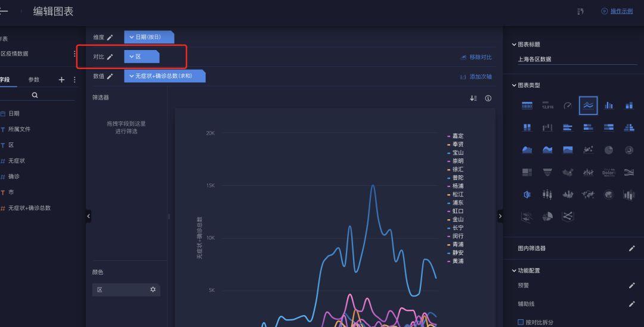Select the gauge chart type
The width and height of the screenshot is (644, 327).
tap(568, 106)
